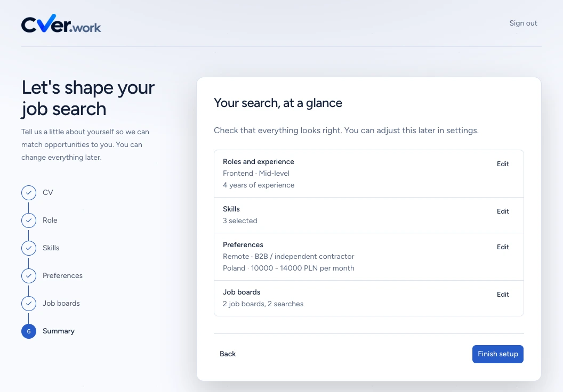Click the 'Roles and experience' heading
This screenshot has width=563, height=392.
[x=259, y=162]
